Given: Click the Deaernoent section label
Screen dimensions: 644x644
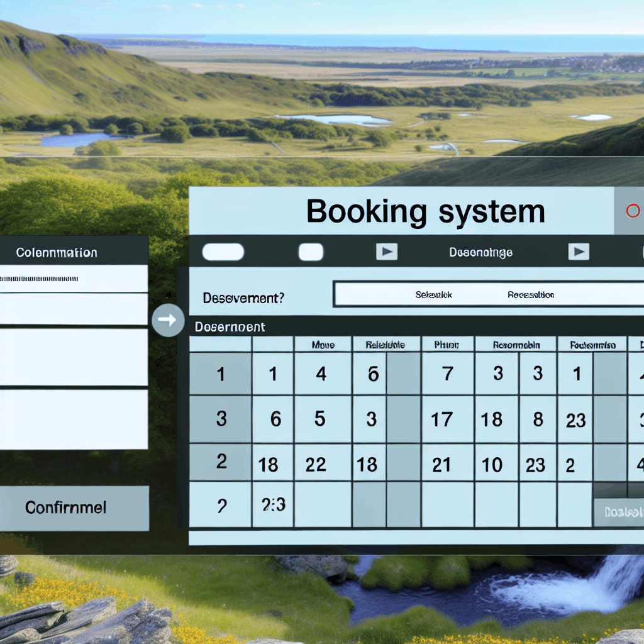Looking at the screenshot, I should point(230,327).
